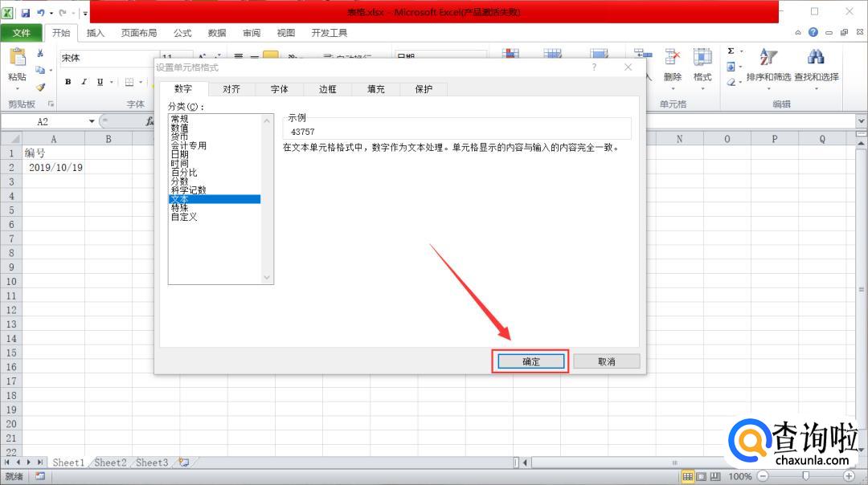Screen dimensions: 868x485
Task: Click the Find and Select binoculars icon
Action: point(816,57)
